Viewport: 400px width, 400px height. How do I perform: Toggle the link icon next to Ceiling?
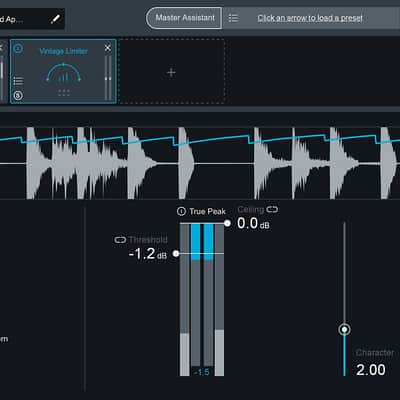[272, 209]
